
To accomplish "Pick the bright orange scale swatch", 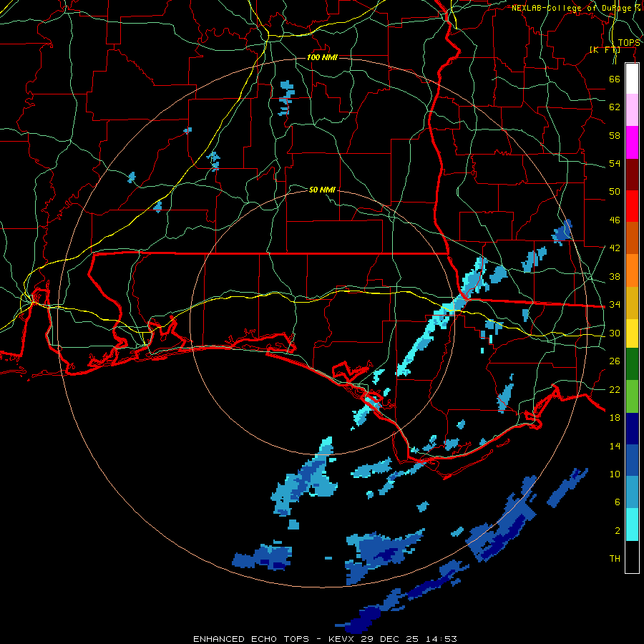I will point(632,270).
